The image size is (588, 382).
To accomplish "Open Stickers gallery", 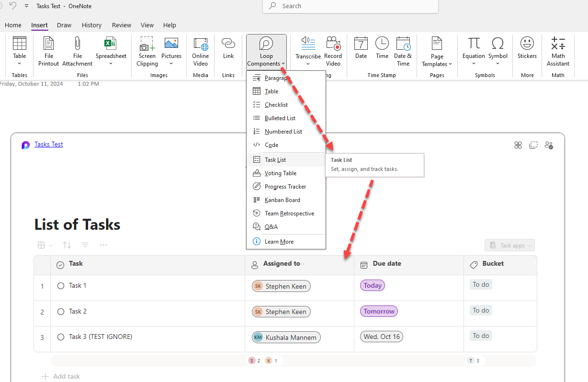I will coord(527,48).
